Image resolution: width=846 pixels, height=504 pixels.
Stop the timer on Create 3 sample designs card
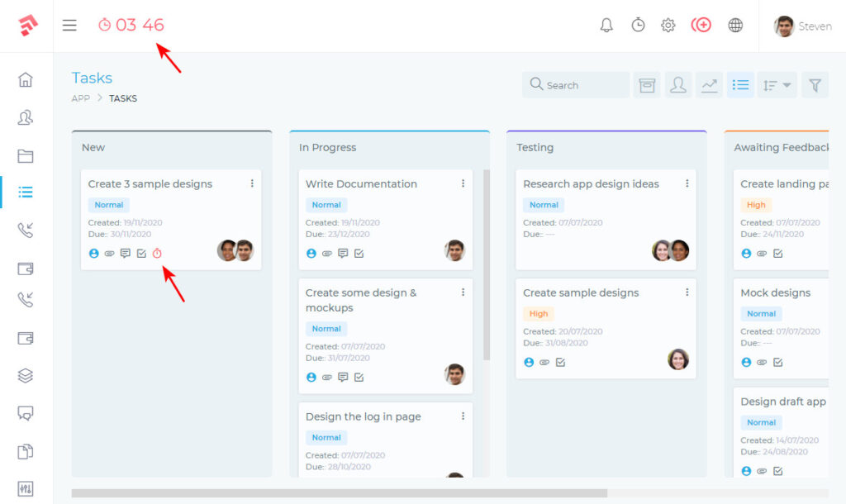(157, 254)
